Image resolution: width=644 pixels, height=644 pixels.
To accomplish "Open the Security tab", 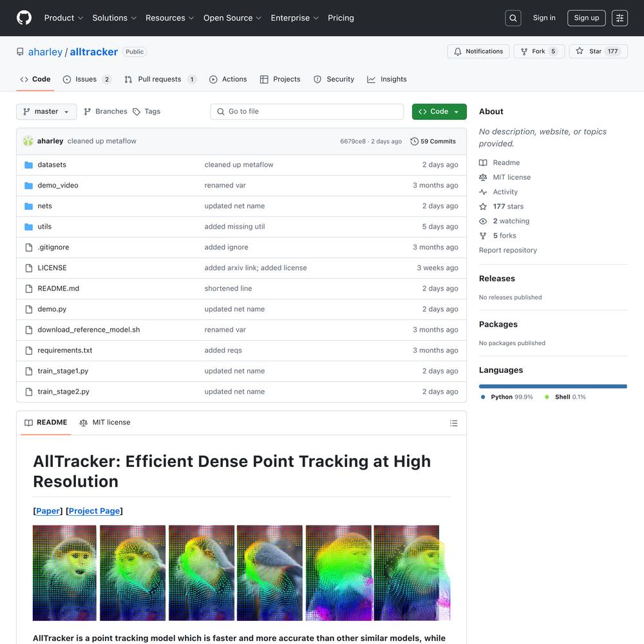I will pyautogui.click(x=334, y=79).
